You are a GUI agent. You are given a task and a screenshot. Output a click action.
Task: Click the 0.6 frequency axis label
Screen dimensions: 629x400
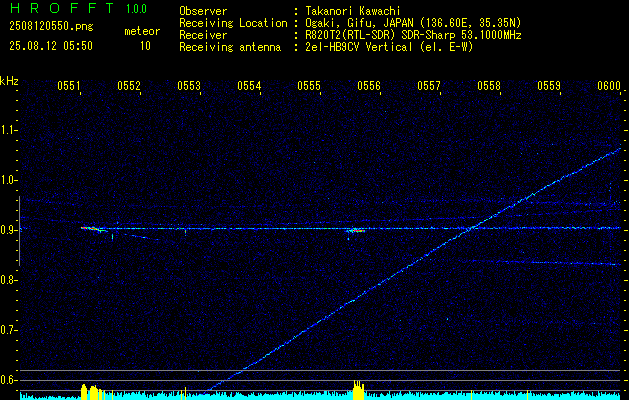[x=8, y=380]
